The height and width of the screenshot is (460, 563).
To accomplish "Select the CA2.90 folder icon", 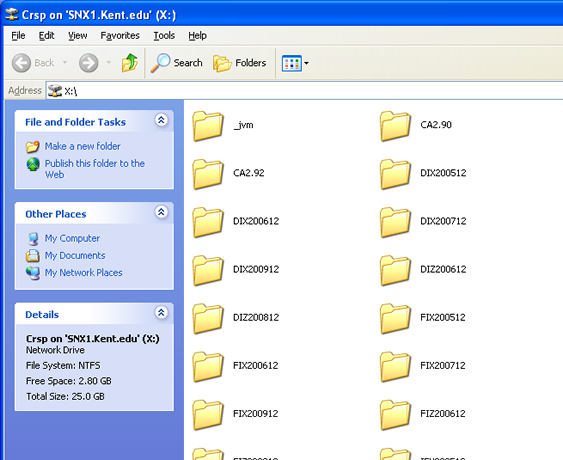I will (x=395, y=126).
